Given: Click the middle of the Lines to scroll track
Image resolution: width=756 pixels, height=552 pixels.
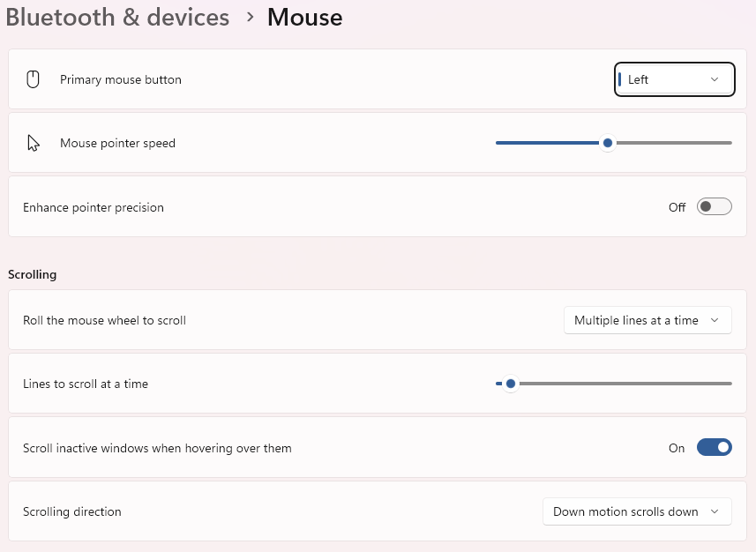Looking at the screenshot, I should (615, 384).
